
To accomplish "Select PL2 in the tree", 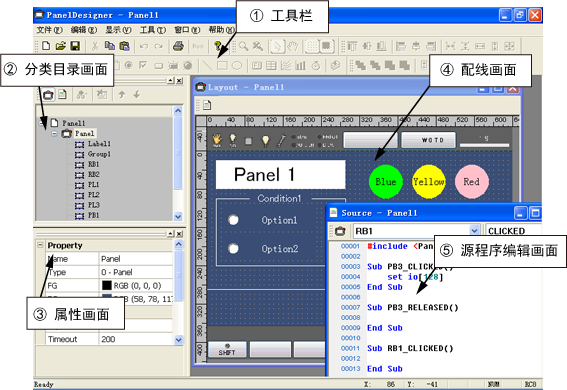I will click(x=94, y=195).
